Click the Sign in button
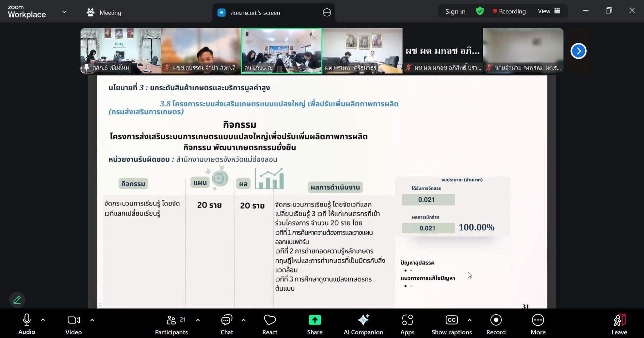The width and height of the screenshot is (644, 338). (x=455, y=11)
